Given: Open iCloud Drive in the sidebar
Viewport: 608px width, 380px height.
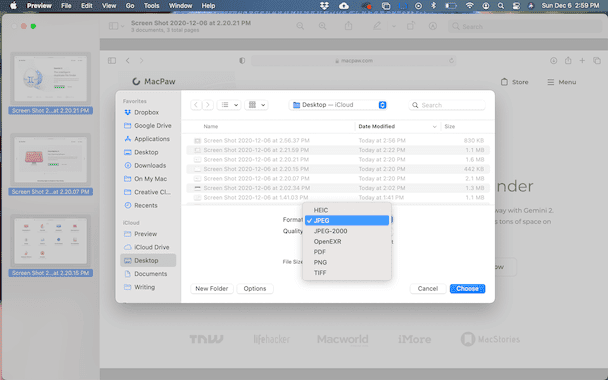Looking at the screenshot, I should pyautogui.click(x=148, y=247).
